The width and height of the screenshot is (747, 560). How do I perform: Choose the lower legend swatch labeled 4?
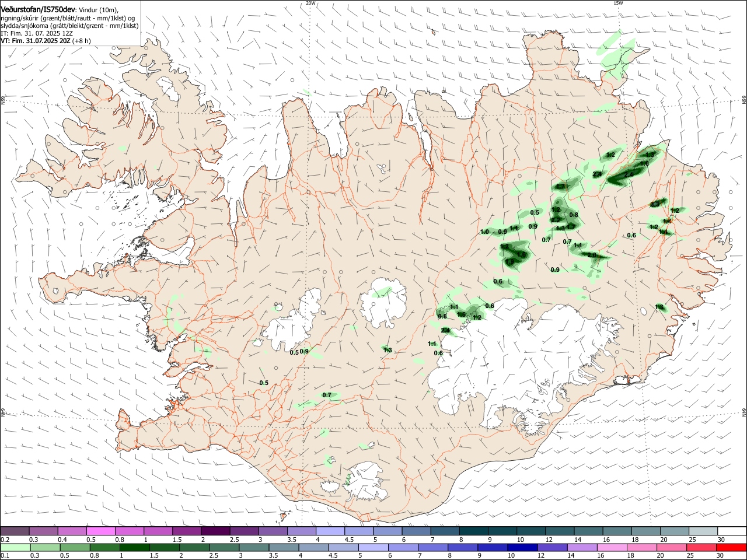(313, 547)
